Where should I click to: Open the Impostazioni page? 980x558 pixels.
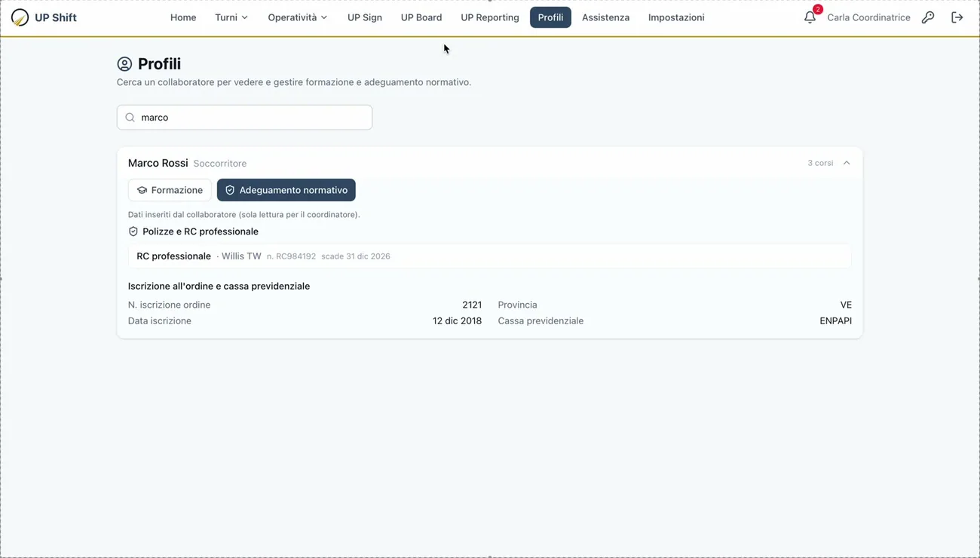676,17
